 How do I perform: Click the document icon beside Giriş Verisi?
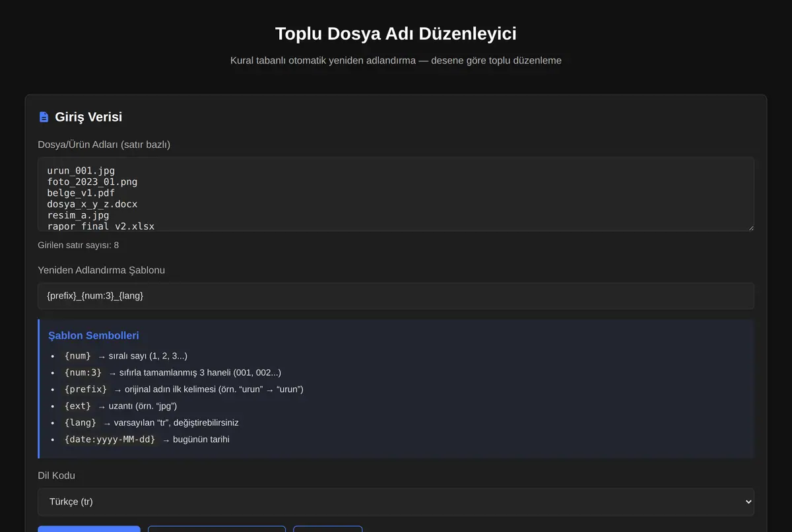[x=44, y=117]
